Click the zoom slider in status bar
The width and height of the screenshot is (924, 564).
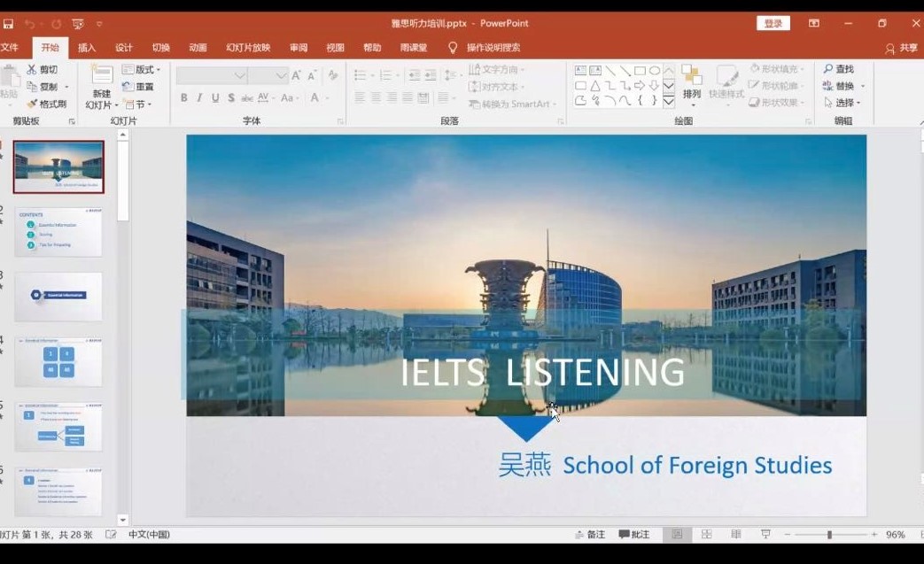[829, 535]
